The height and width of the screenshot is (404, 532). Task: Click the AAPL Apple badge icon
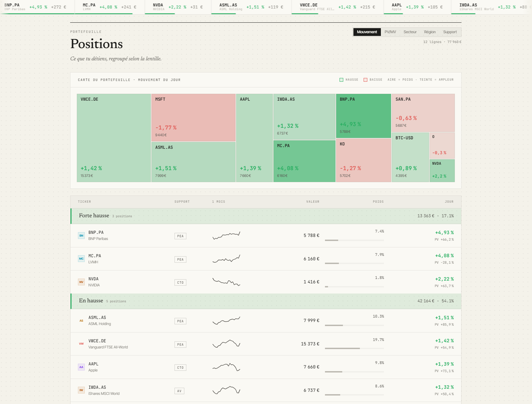(x=81, y=367)
